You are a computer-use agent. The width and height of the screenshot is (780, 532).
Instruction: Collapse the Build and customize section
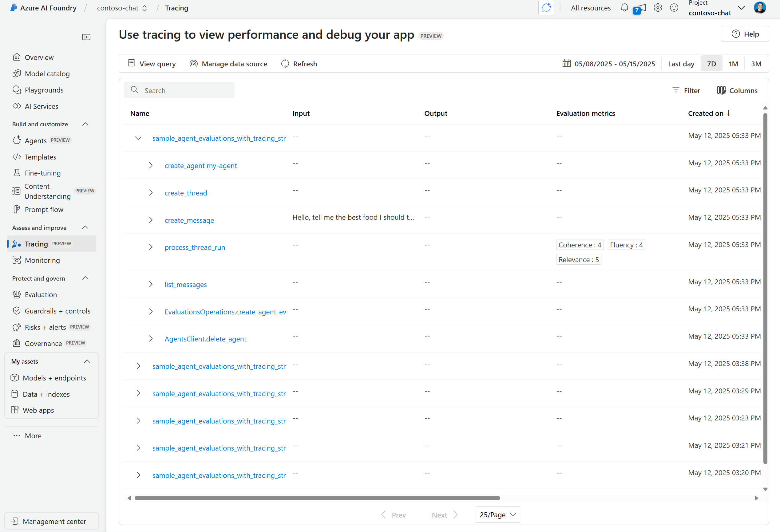coord(85,124)
